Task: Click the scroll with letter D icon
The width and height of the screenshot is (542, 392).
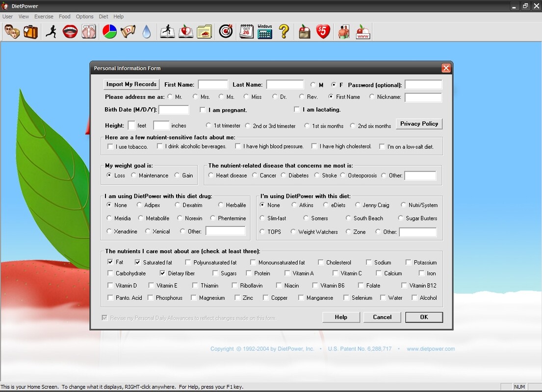Action: coord(128,32)
